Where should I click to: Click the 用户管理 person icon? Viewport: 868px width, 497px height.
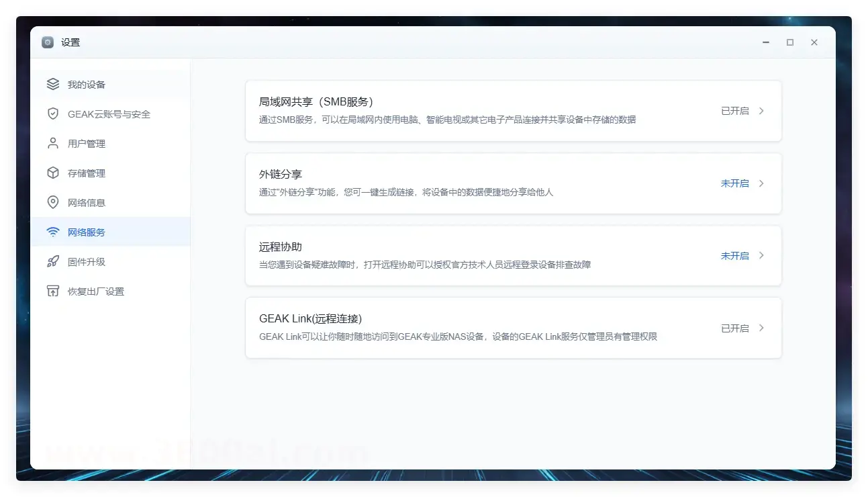[x=53, y=143]
